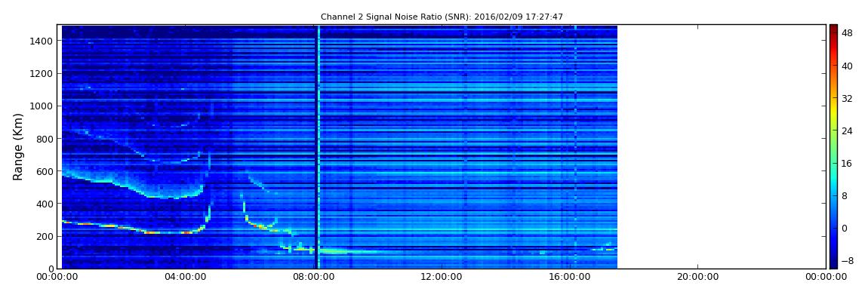The image size is (868, 307).
Task: Click the bright vertical stripe near 08:00:00
Action: pos(319,146)
